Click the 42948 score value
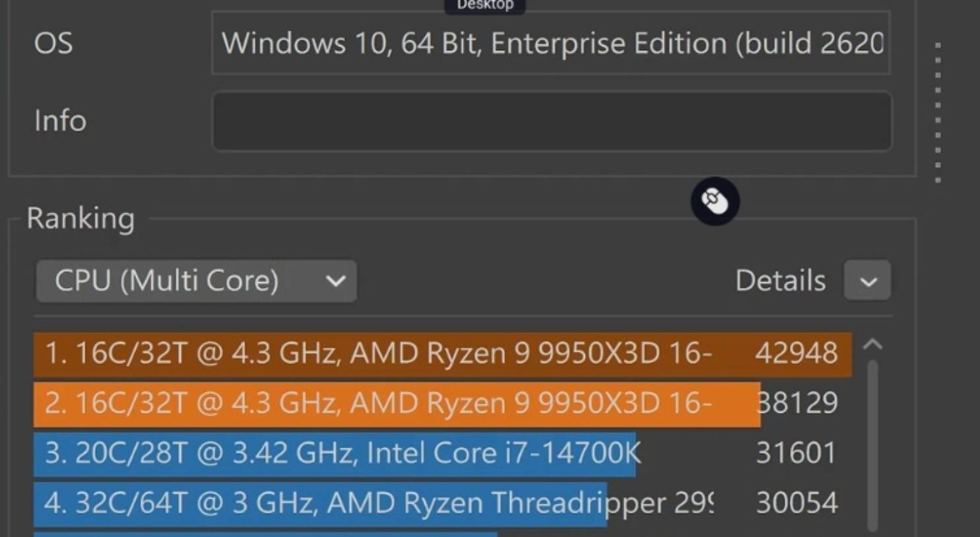Screen dimensions: 980x537 [796, 353]
